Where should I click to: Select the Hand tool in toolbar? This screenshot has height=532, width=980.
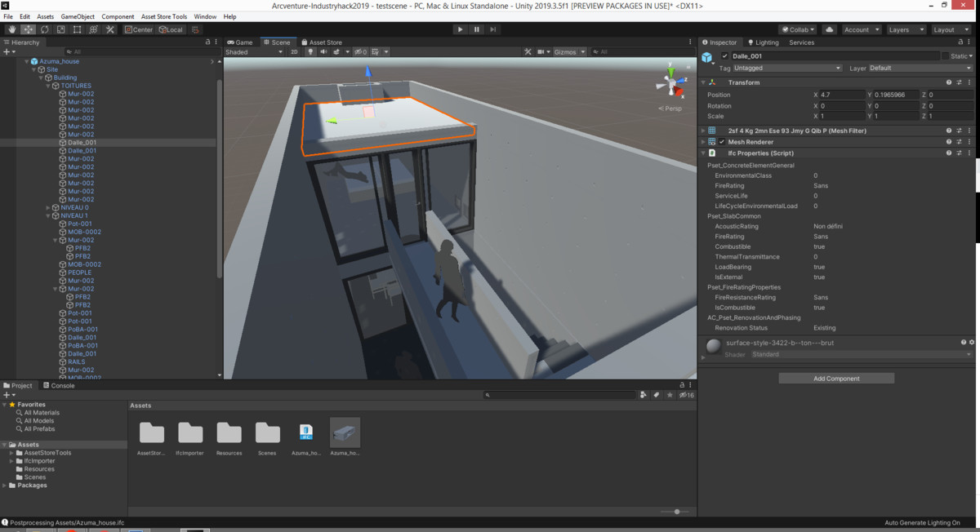(11, 29)
